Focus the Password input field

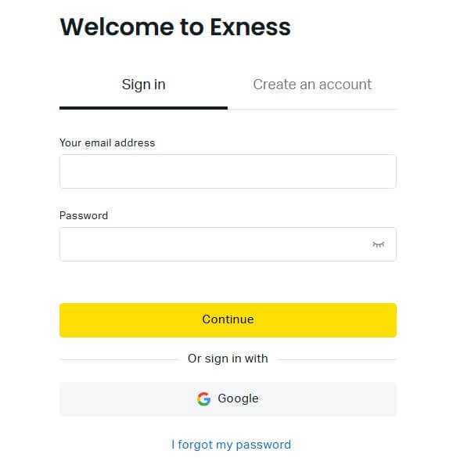tap(228, 244)
